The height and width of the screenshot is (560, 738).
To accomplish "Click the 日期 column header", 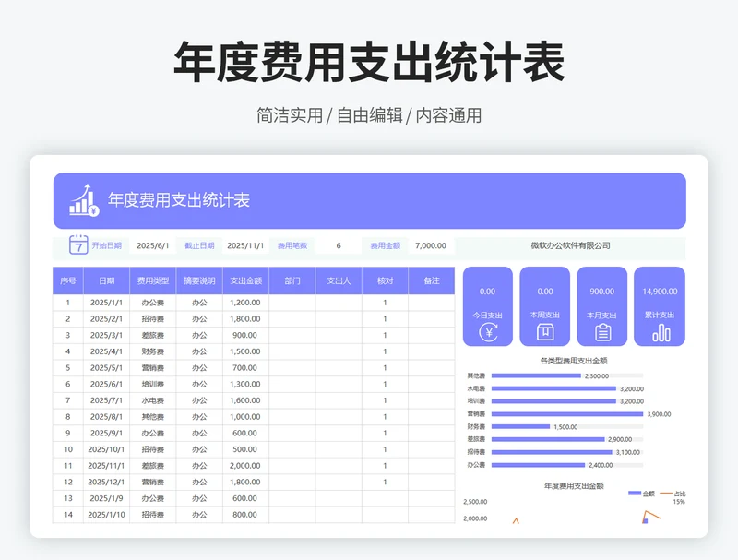I will tap(107, 281).
